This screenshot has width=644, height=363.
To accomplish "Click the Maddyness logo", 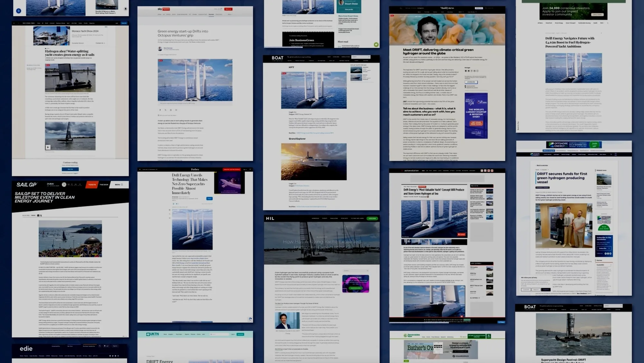I will tap(447, 8).
